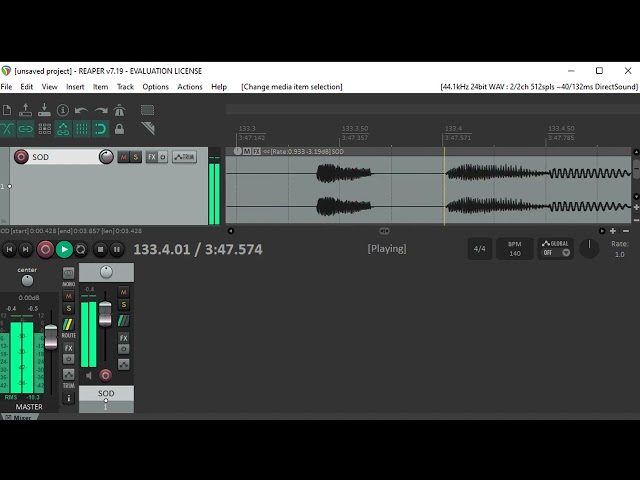
Task: Mute the SOD track in track panel
Action: [x=123, y=157]
